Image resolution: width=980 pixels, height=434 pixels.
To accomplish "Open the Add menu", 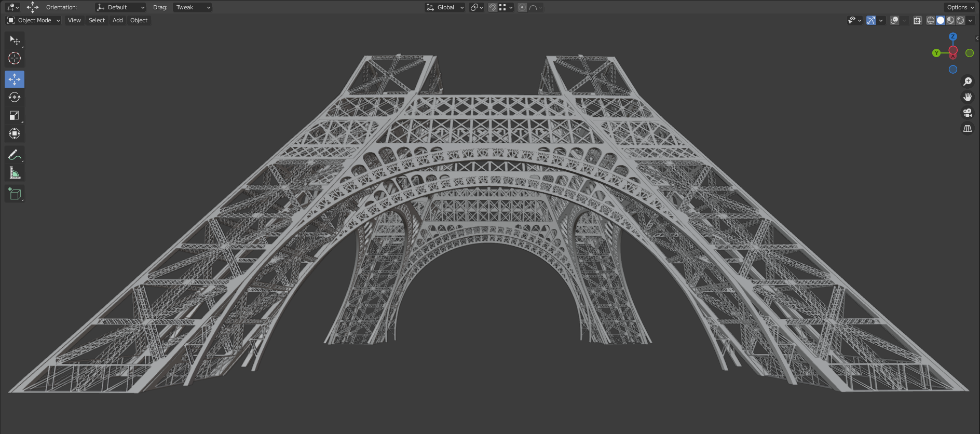I will pyautogui.click(x=118, y=20).
